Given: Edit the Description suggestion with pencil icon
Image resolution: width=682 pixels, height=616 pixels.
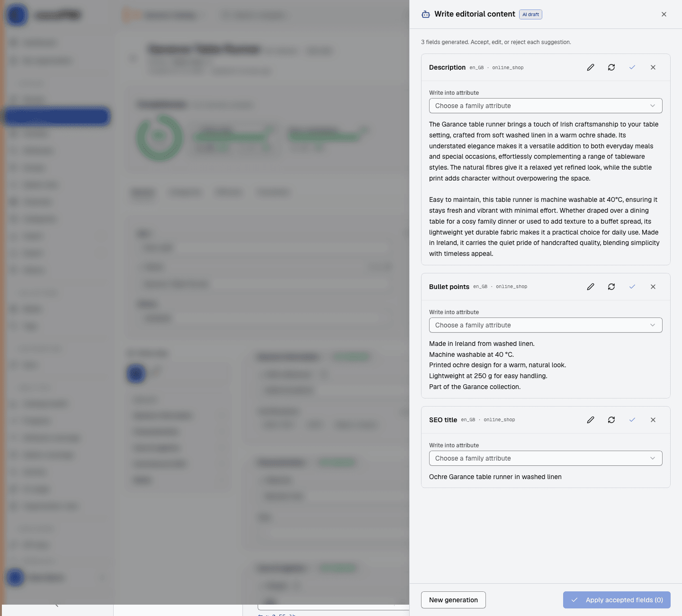Looking at the screenshot, I should point(591,67).
